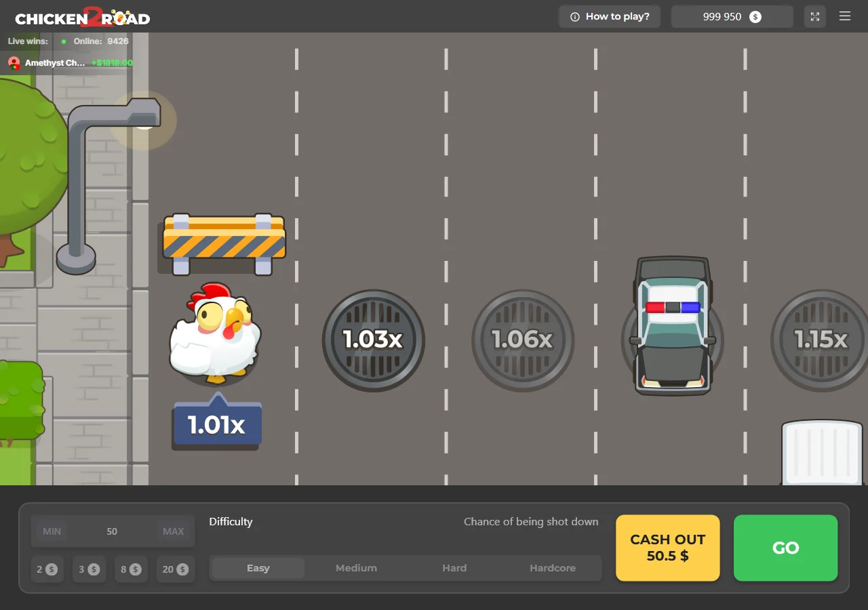The height and width of the screenshot is (610, 868).
Task: Click the bet amount field showing 50
Action: pos(113,531)
